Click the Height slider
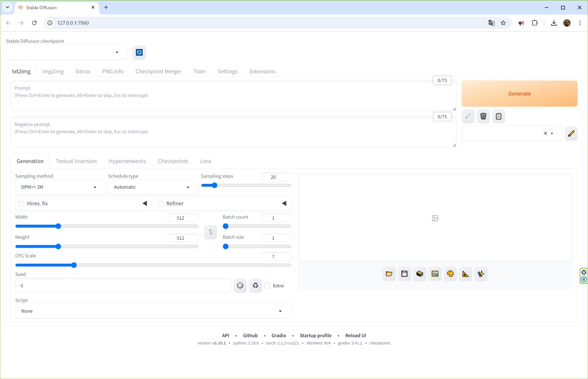 coord(107,247)
